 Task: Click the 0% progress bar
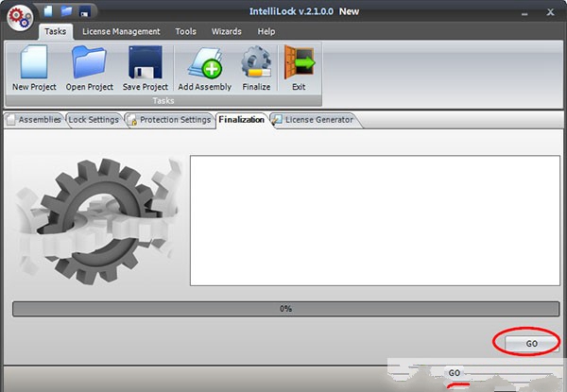point(285,309)
